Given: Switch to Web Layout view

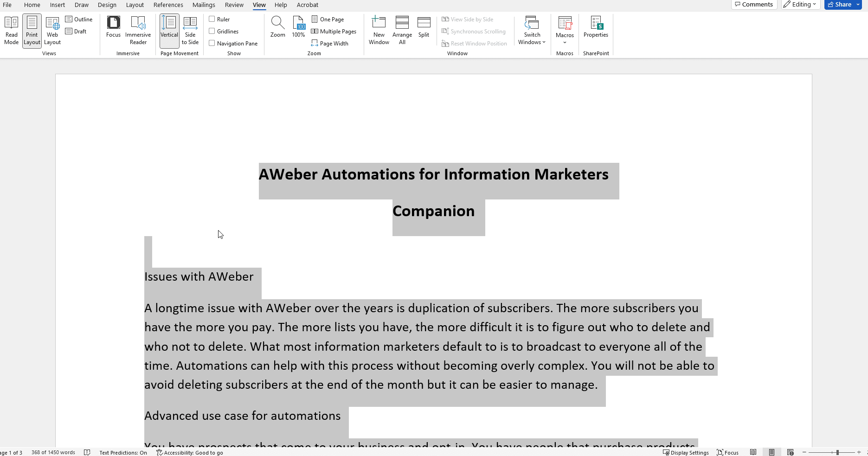Looking at the screenshot, I should click(x=52, y=31).
